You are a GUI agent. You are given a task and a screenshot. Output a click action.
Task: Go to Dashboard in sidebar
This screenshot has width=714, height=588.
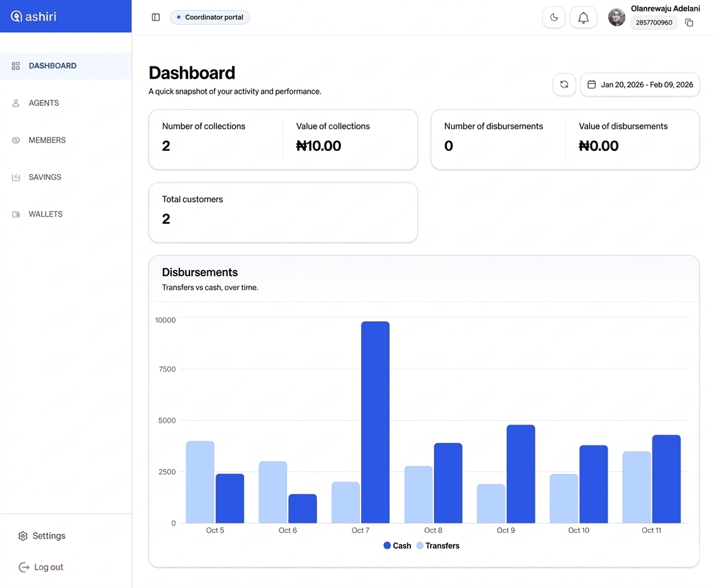tap(66, 66)
